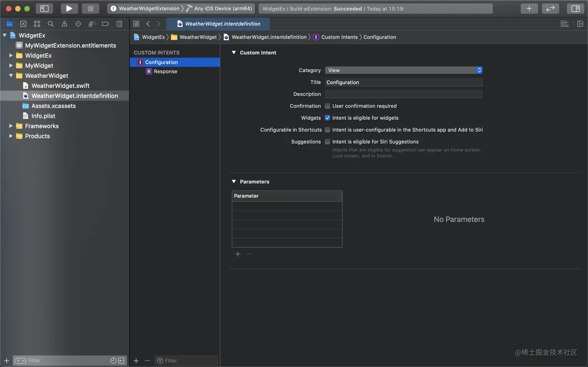Go forward in editor history

(x=158, y=24)
